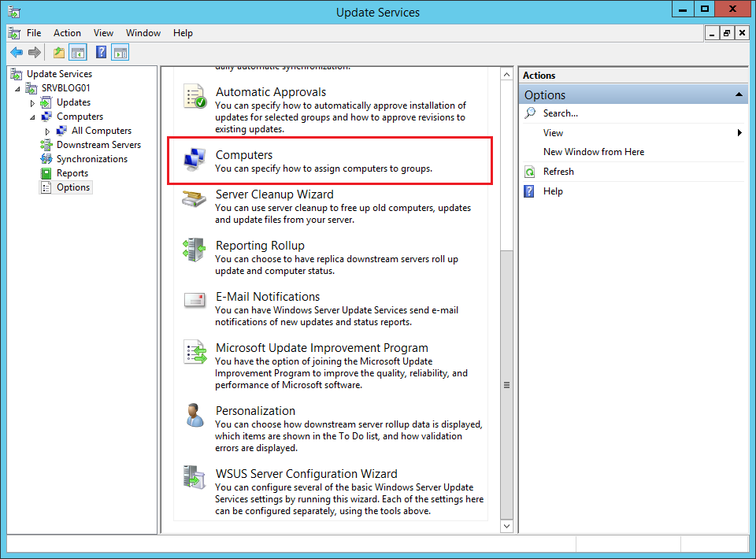Click the Update Services root node icon
Screen dimensions: 756x559
tap(17, 74)
